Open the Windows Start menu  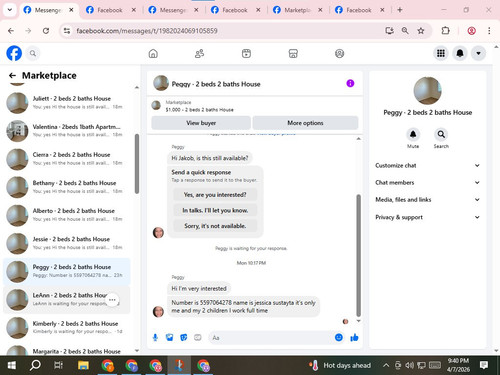[x=12, y=365]
